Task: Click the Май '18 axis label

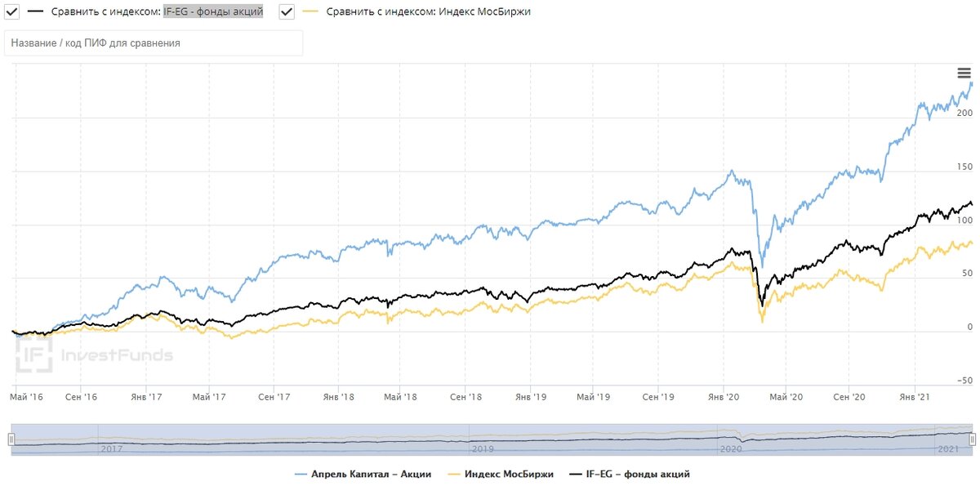Action: pyautogui.click(x=401, y=396)
